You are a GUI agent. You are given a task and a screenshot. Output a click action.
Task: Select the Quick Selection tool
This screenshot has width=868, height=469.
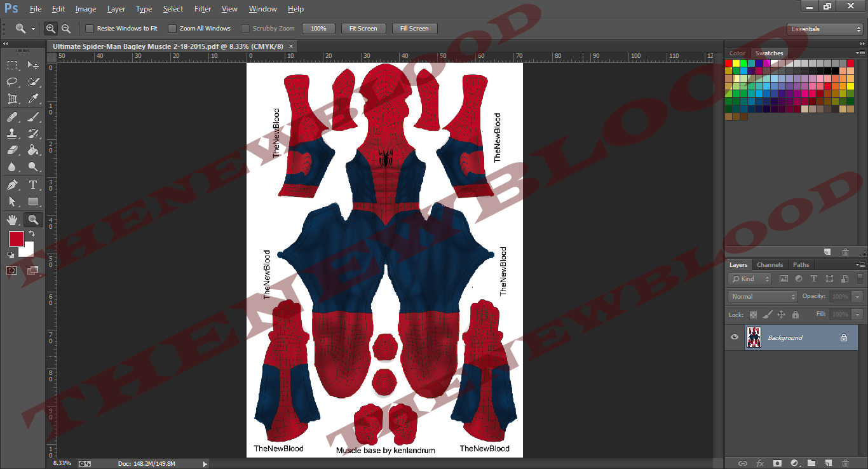[33, 82]
